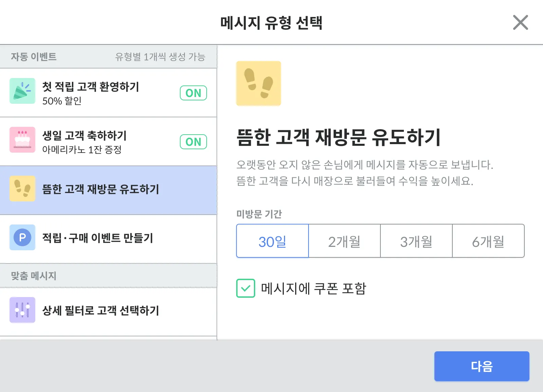Click the 다음 button
This screenshot has height=392, width=543.
click(482, 366)
